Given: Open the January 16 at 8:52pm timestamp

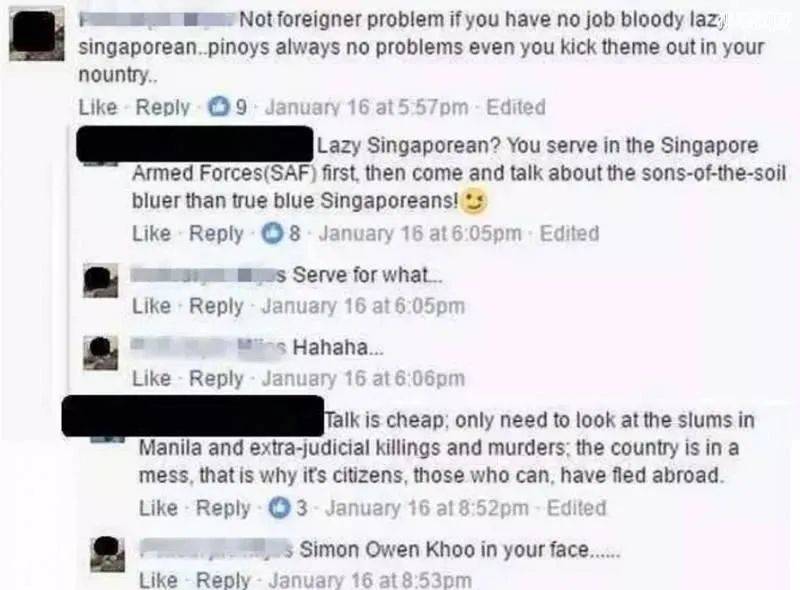Looking at the screenshot, I should (428, 508).
